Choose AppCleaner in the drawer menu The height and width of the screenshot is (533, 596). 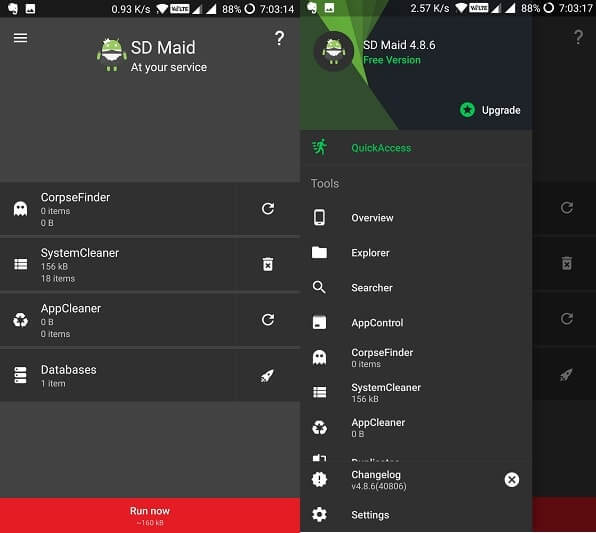coord(416,428)
